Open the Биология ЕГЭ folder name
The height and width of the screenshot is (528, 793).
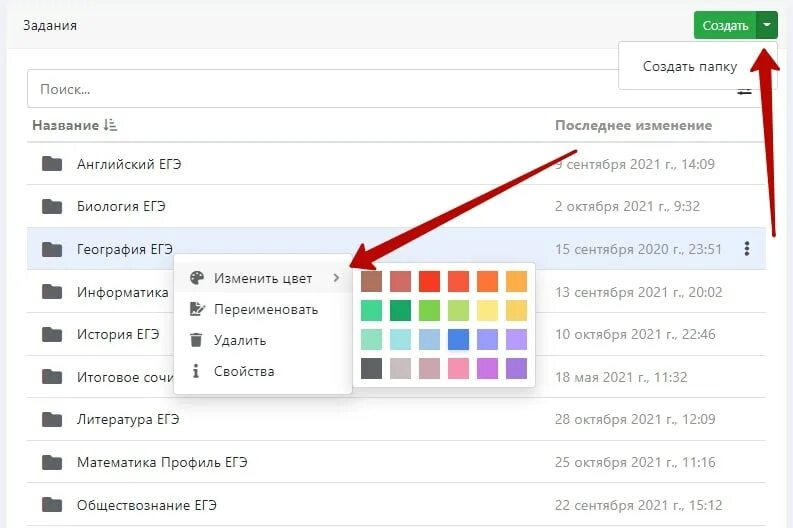tap(121, 206)
